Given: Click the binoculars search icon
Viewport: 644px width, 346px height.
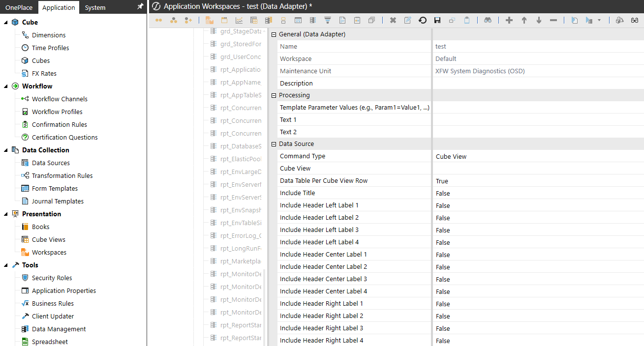Looking at the screenshot, I should (x=487, y=20).
